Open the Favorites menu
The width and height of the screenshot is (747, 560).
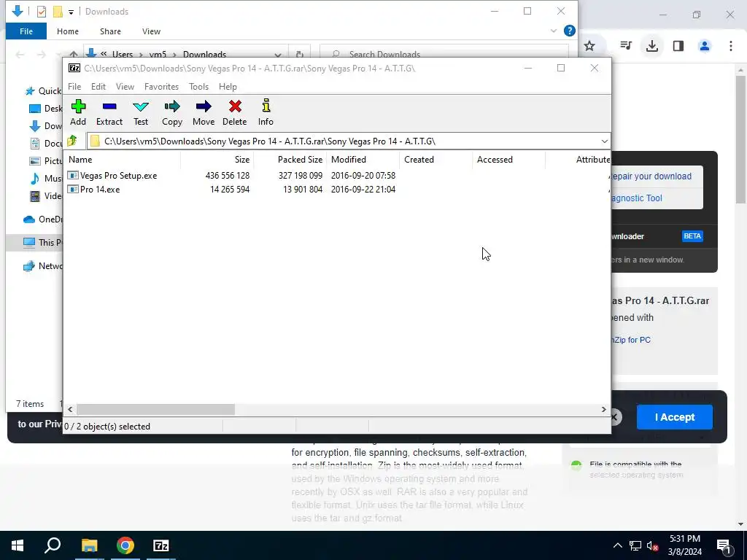161,87
